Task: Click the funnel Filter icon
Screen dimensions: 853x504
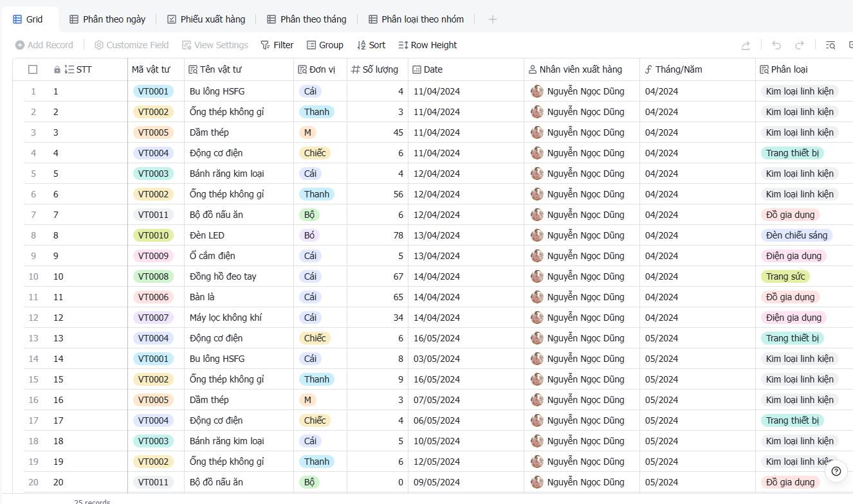Action: click(x=265, y=45)
